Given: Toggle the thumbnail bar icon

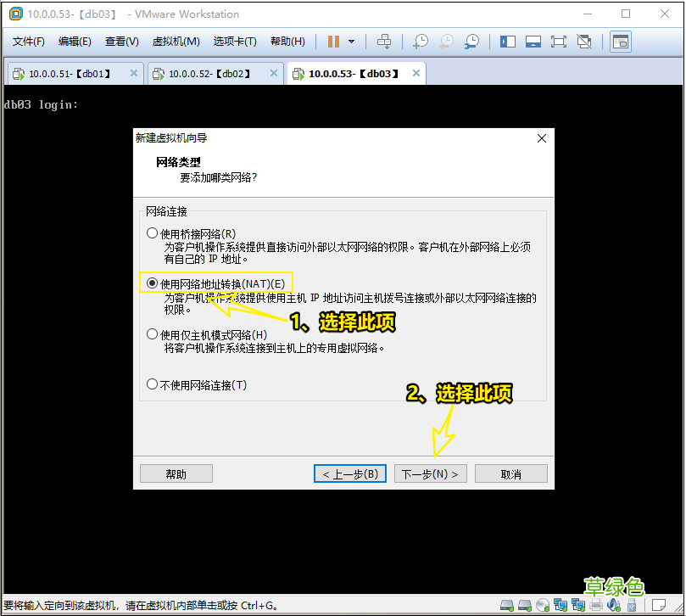Looking at the screenshot, I should (x=533, y=42).
